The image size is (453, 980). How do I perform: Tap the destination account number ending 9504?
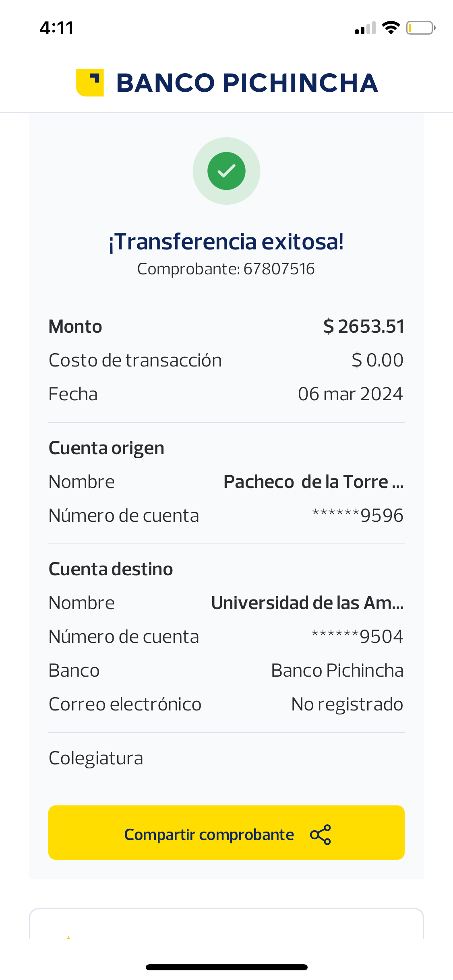coord(357,636)
